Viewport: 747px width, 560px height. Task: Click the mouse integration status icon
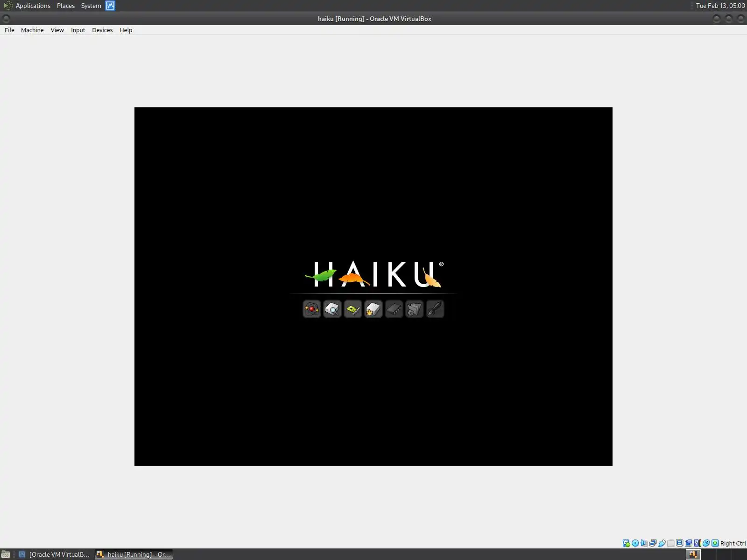[x=706, y=543]
